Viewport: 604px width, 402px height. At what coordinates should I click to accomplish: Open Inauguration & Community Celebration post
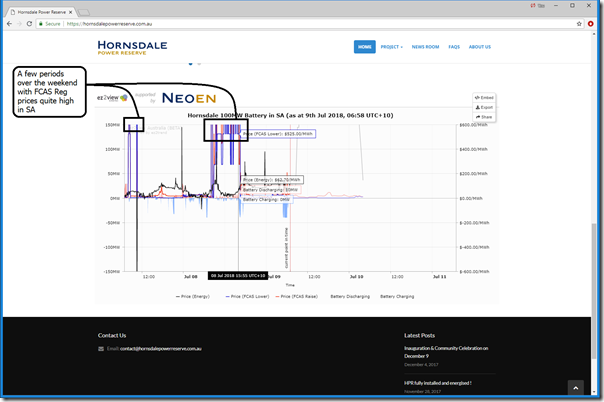tap(446, 352)
